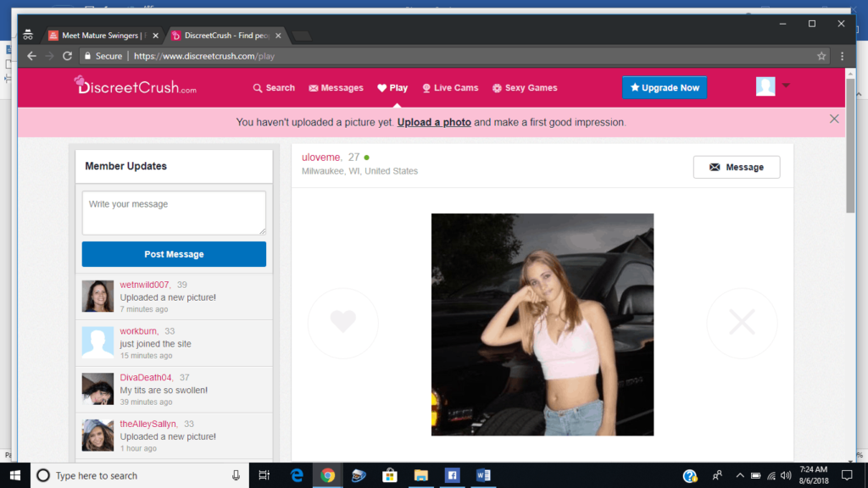Dismiss the upload photo notification banner
Screen dimensions: 868x488
pos(834,119)
